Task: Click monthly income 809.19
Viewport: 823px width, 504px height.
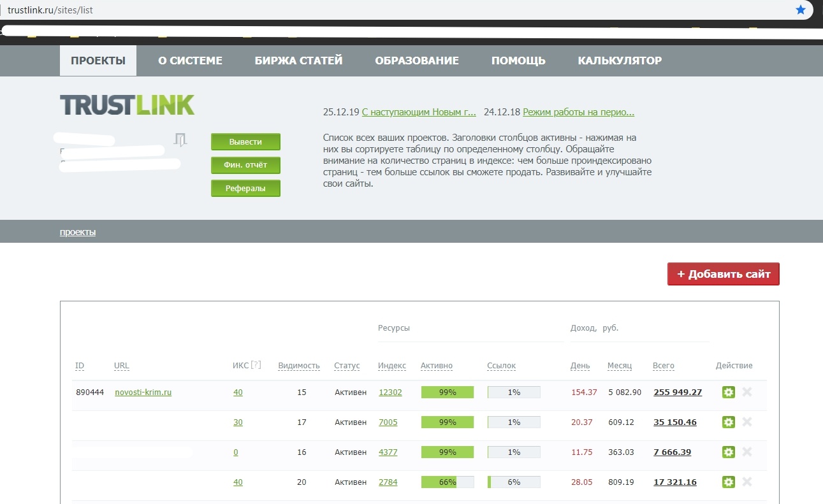Action: click(x=621, y=482)
